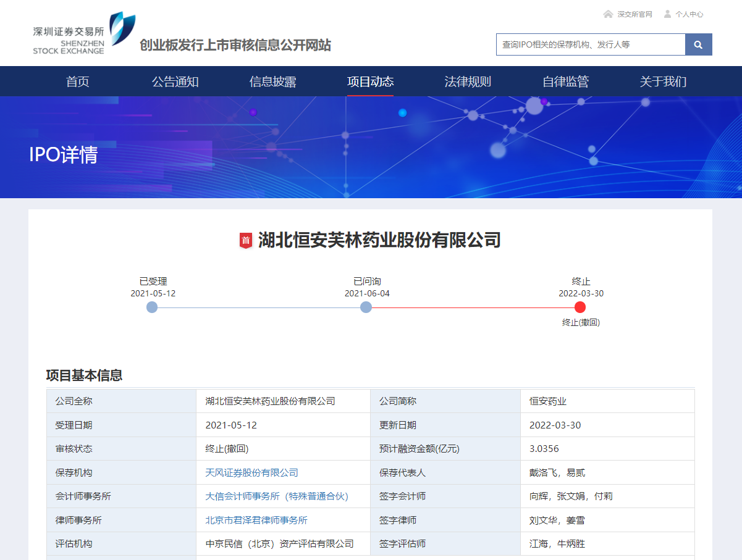This screenshot has height=560, width=742.
Task: Click the 项目基本信息 section heading
Action: click(84, 375)
